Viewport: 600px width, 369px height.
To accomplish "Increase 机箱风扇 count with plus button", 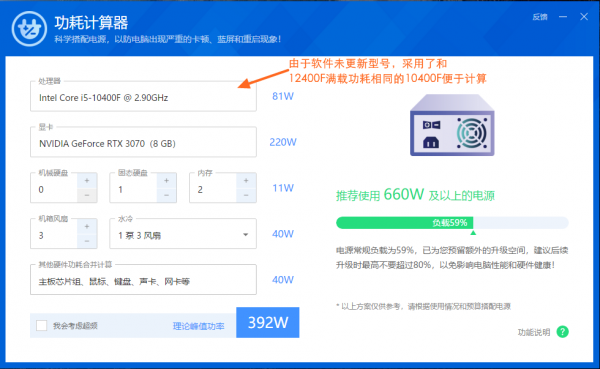I will 87,227.
